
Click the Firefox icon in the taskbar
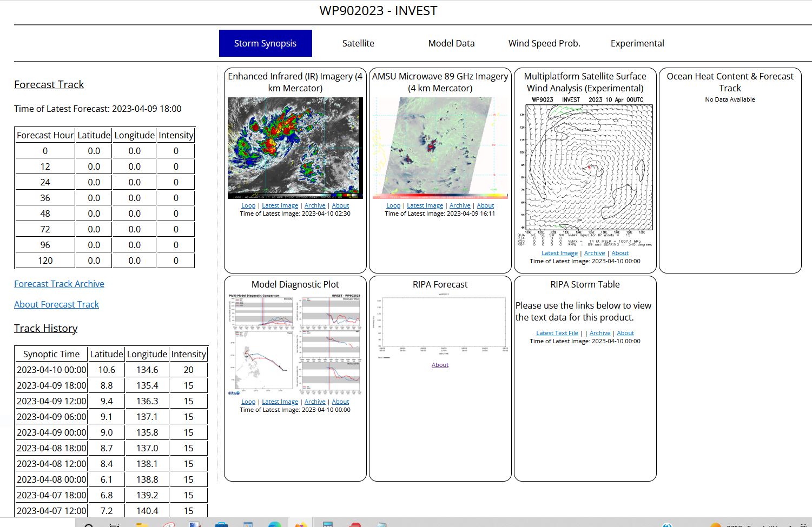301,524
